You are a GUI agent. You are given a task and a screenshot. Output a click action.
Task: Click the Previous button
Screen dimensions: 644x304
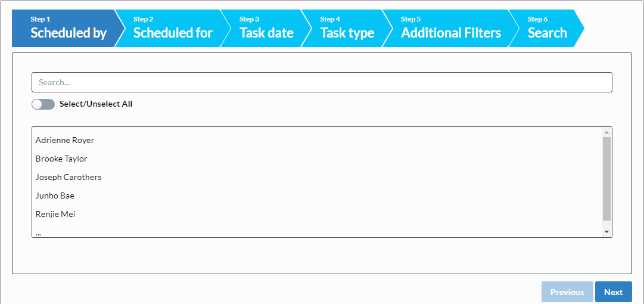(x=567, y=292)
